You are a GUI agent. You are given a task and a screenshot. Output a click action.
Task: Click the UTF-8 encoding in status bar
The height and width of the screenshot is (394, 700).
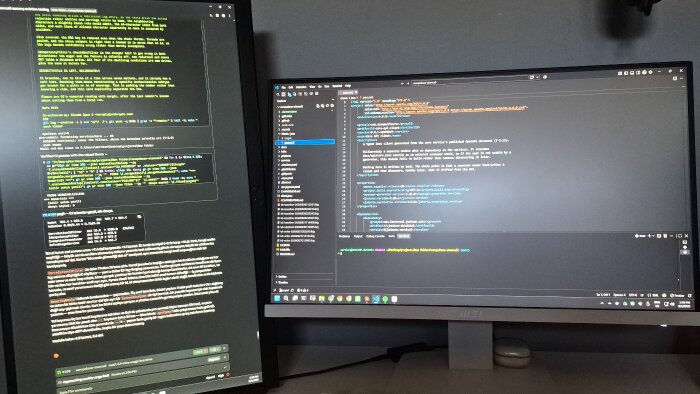[x=633, y=295]
